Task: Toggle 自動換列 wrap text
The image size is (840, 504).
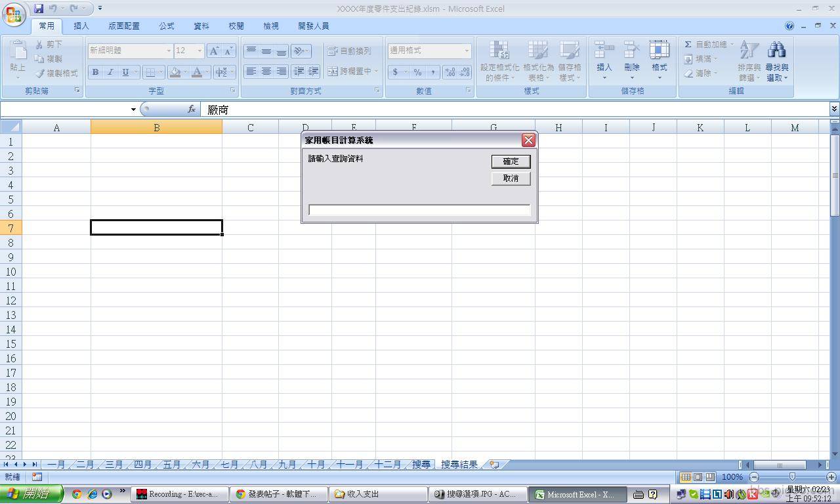Action: point(349,51)
